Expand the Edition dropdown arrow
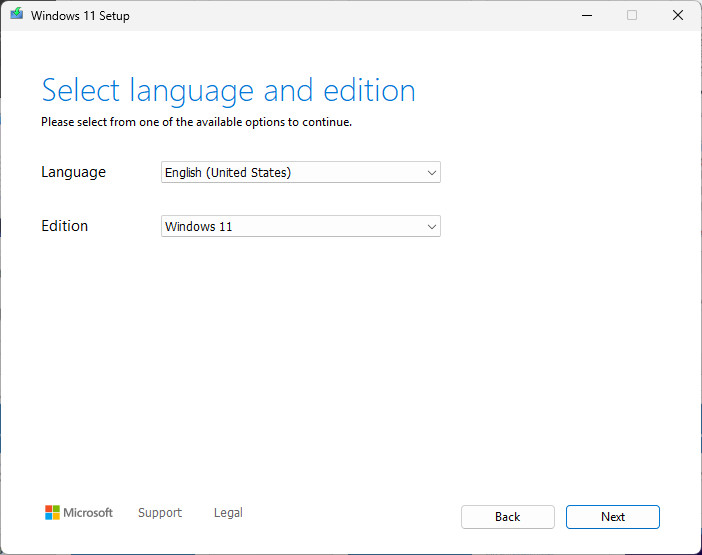702x555 pixels. tap(432, 227)
